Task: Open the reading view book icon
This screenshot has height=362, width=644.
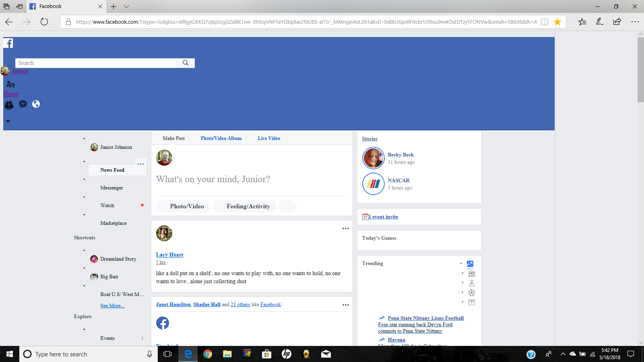Action: [x=545, y=22]
